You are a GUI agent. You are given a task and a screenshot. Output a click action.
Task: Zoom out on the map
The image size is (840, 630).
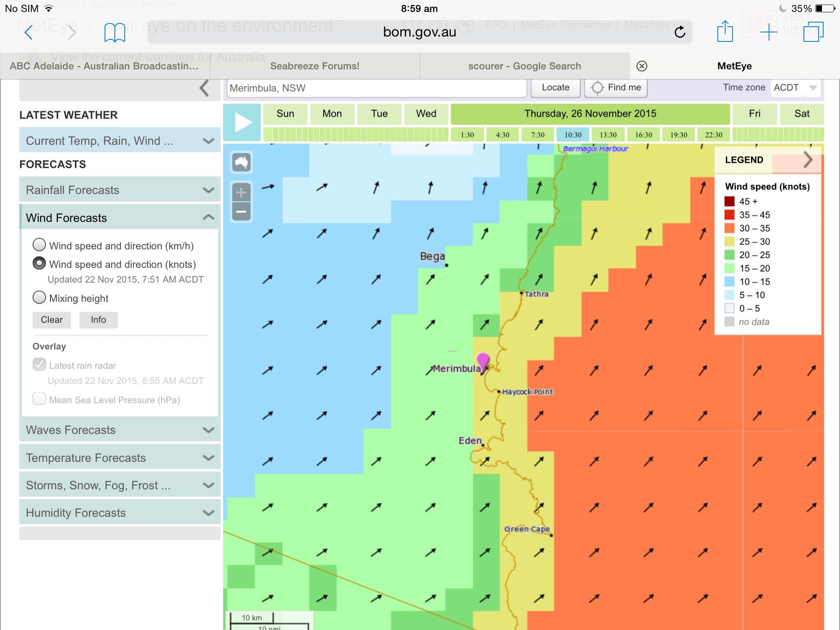pyautogui.click(x=241, y=212)
